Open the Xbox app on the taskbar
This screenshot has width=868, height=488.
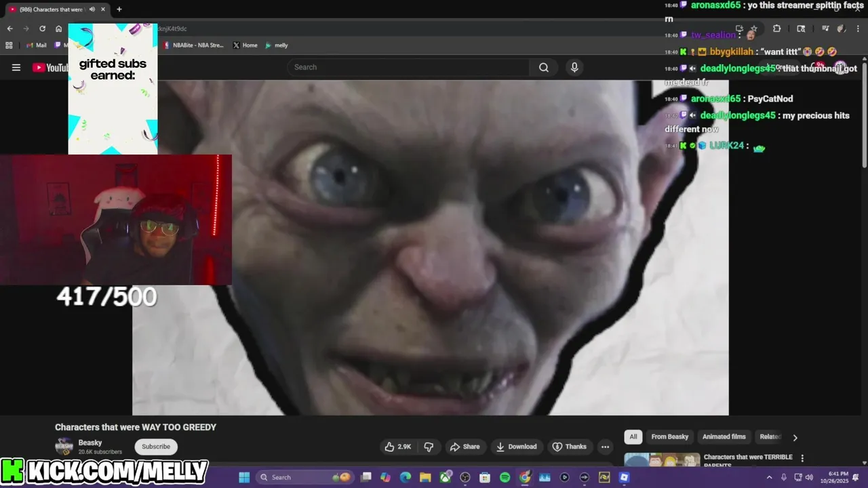tap(446, 477)
